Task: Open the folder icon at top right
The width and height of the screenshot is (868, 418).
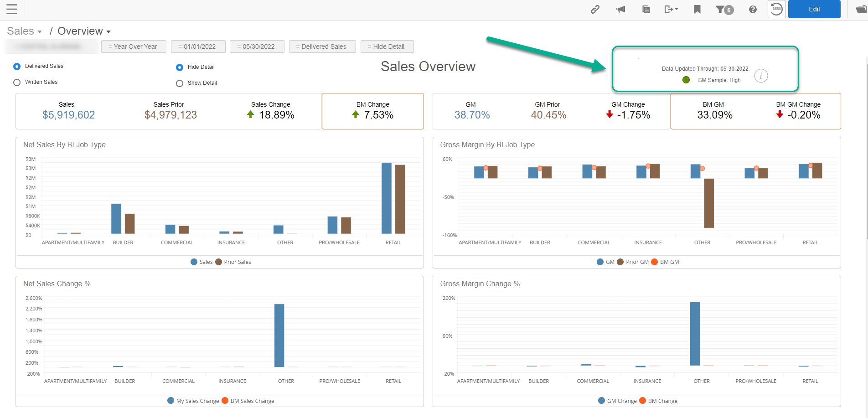Action: pos(861,9)
